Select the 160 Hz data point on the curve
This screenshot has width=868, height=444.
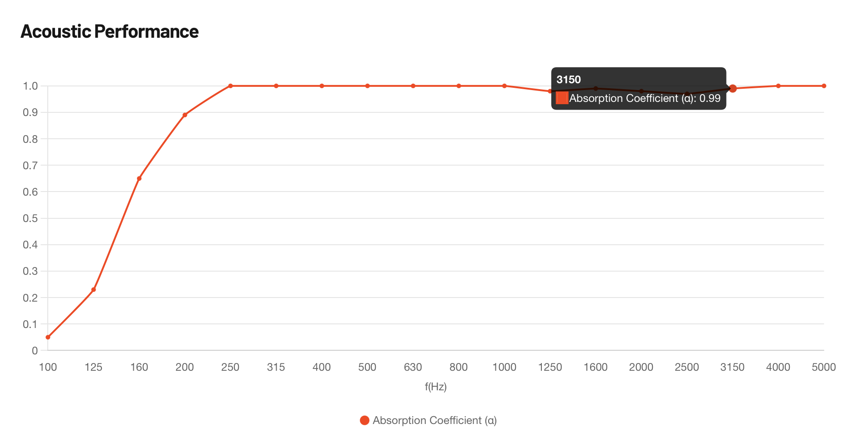[x=139, y=178]
